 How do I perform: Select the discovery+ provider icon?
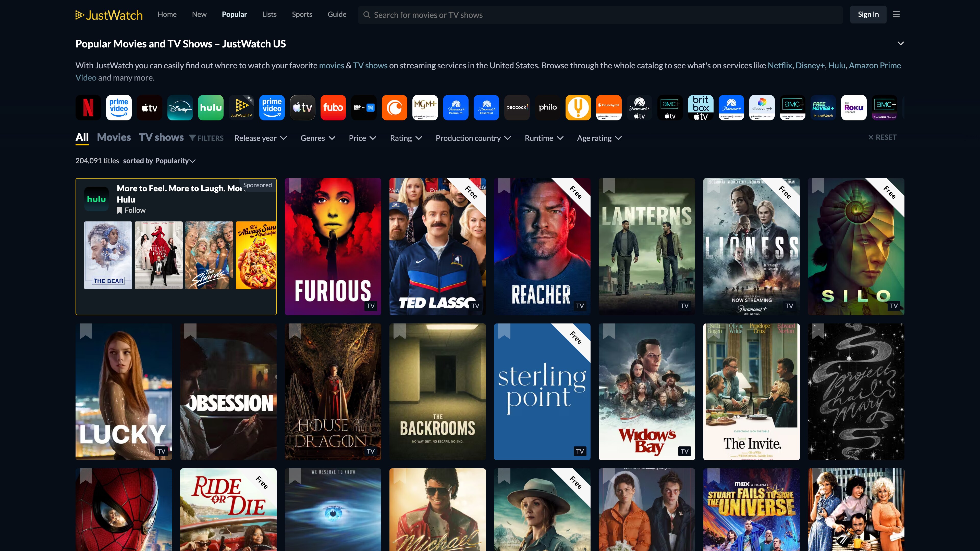762,108
